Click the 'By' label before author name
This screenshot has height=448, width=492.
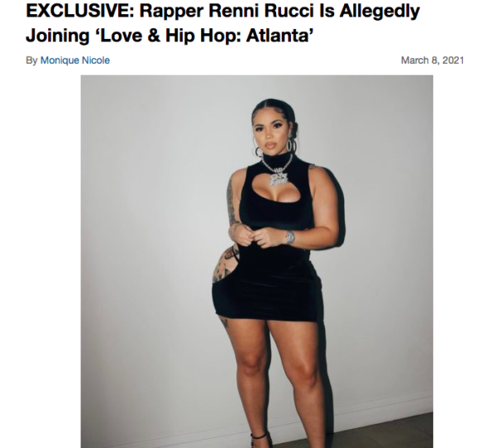coord(31,60)
